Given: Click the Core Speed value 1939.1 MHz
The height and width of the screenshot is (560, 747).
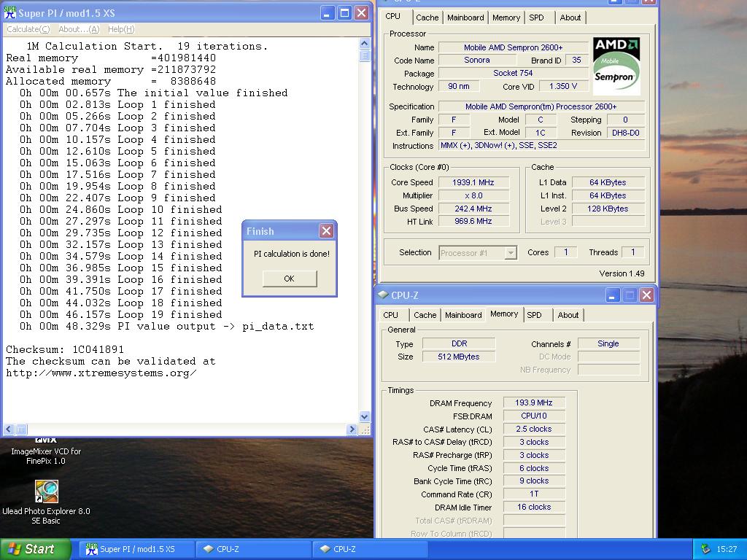Looking at the screenshot, I should 473,182.
